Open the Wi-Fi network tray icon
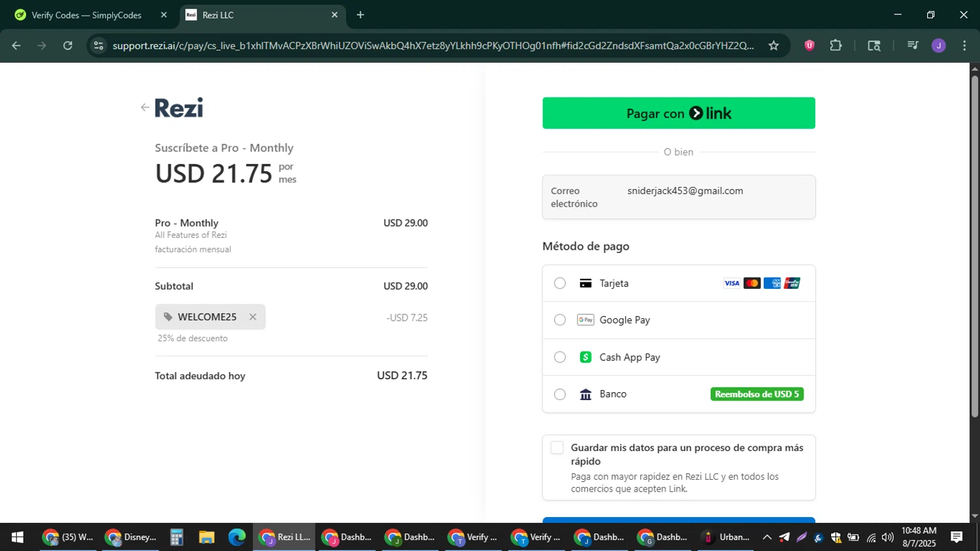 (870, 537)
